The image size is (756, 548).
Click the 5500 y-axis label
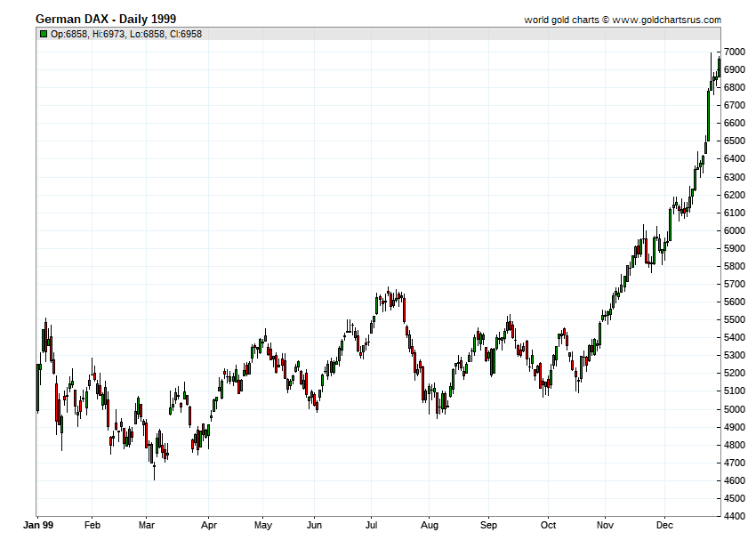pos(735,320)
